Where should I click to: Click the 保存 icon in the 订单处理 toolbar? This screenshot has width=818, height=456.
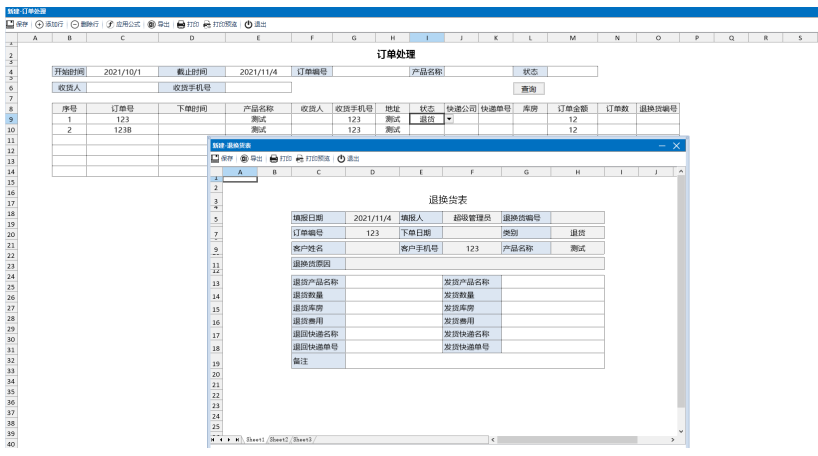point(10,23)
